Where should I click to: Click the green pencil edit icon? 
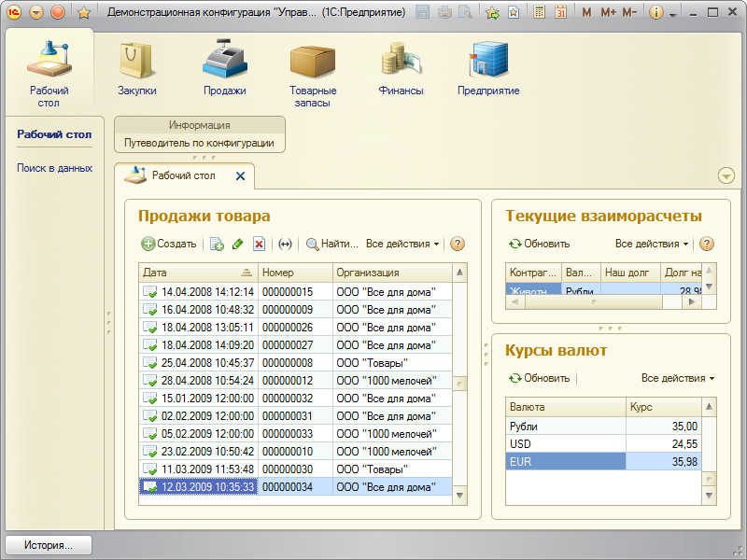[237, 244]
